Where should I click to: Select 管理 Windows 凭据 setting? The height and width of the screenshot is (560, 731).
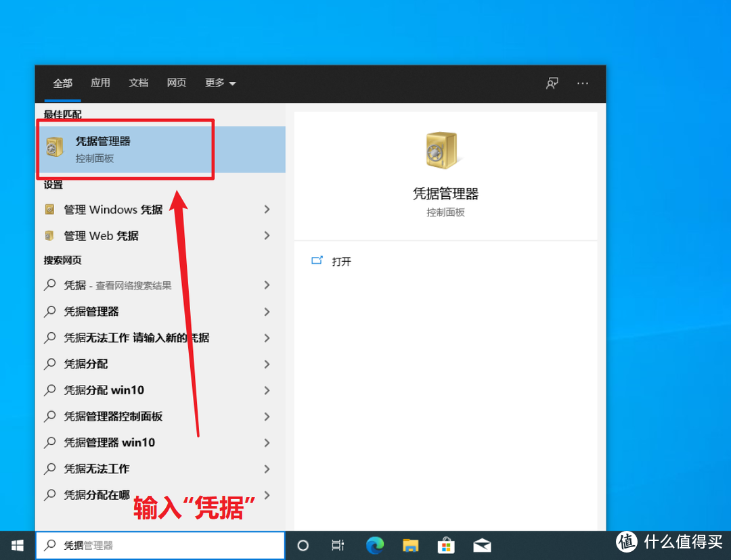160,210
